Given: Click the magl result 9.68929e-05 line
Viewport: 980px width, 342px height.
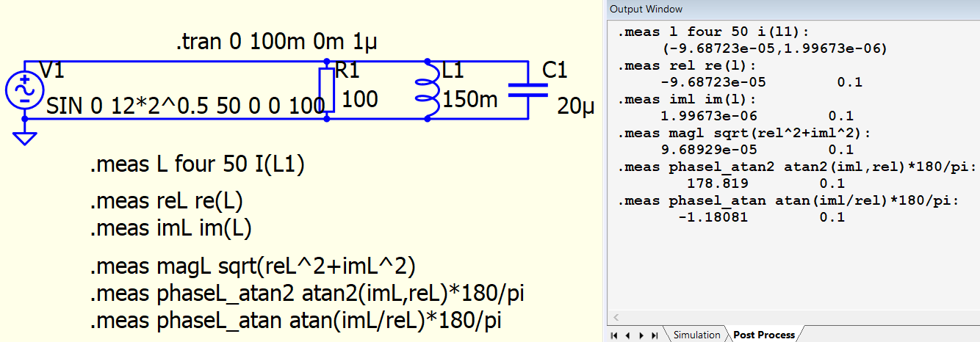Looking at the screenshot, I should coord(757,150).
